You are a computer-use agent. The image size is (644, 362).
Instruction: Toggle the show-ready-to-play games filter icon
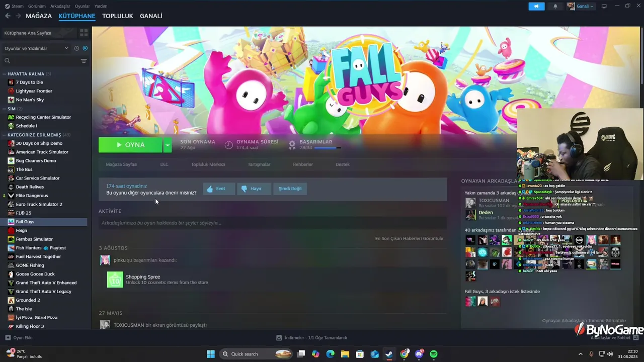pyautogui.click(x=85, y=48)
